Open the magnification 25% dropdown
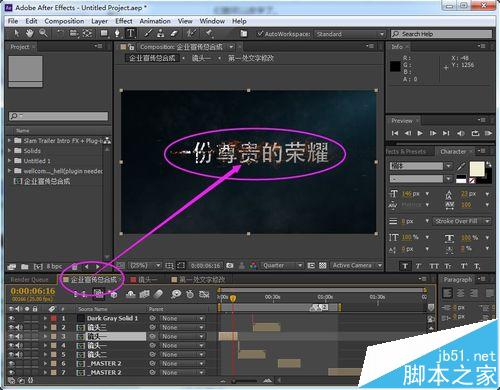 tap(145, 266)
